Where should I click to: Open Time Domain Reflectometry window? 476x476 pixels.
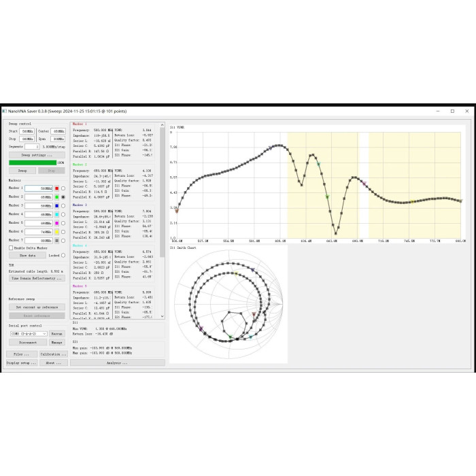click(x=37, y=278)
